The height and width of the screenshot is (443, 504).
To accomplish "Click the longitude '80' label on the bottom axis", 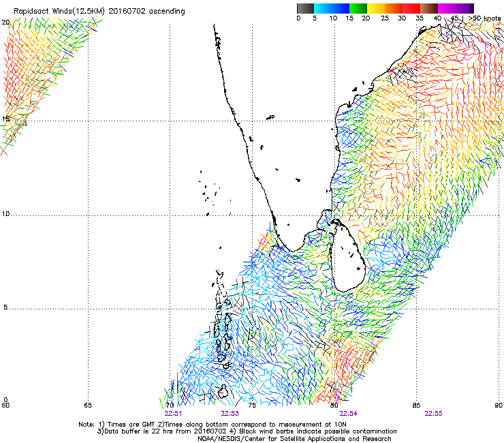I will coord(334,405).
